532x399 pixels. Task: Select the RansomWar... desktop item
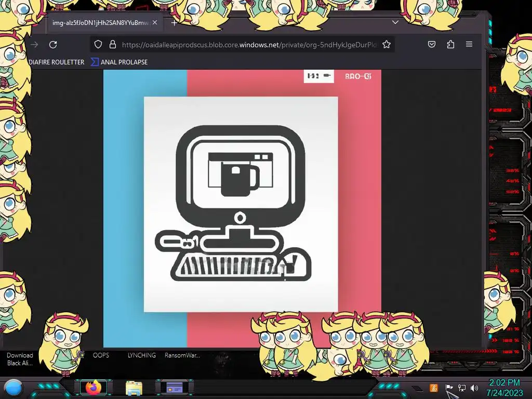point(182,355)
